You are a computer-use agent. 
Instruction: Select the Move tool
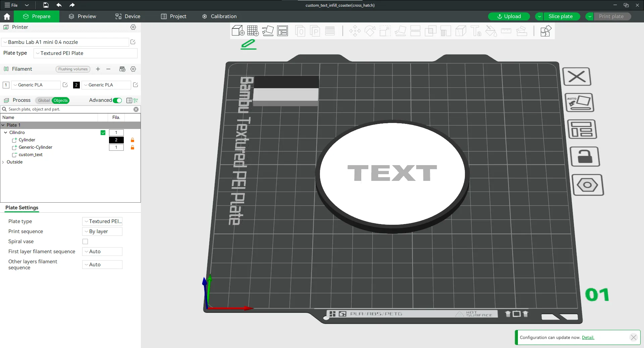pos(355,31)
